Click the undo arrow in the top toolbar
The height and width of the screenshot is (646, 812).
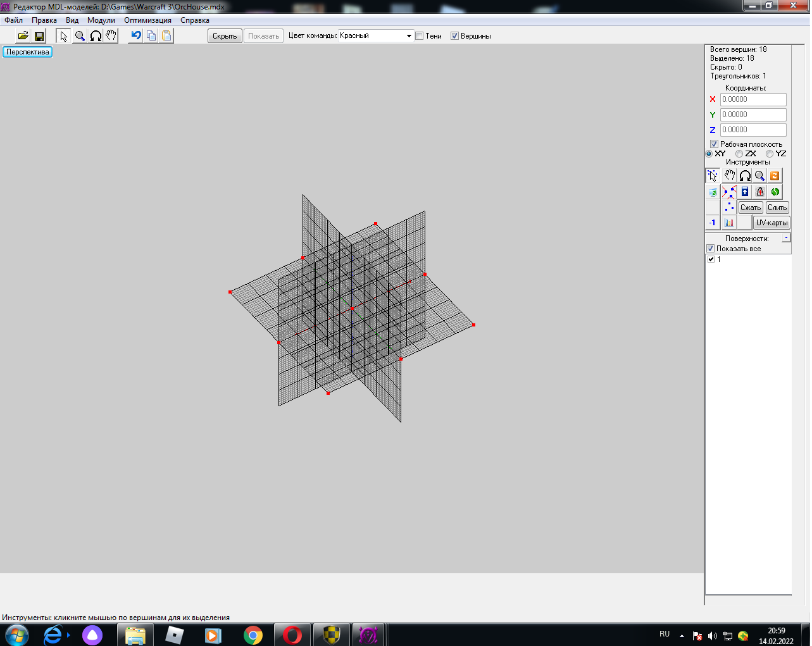(x=135, y=36)
